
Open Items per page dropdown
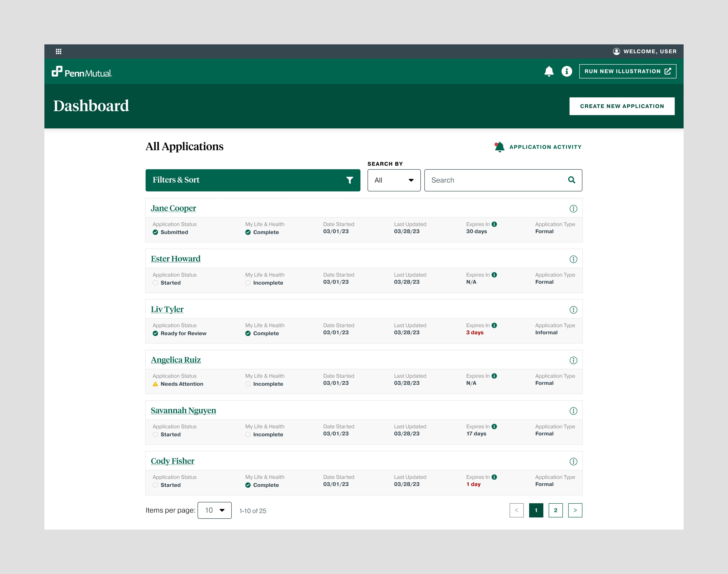click(215, 510)
